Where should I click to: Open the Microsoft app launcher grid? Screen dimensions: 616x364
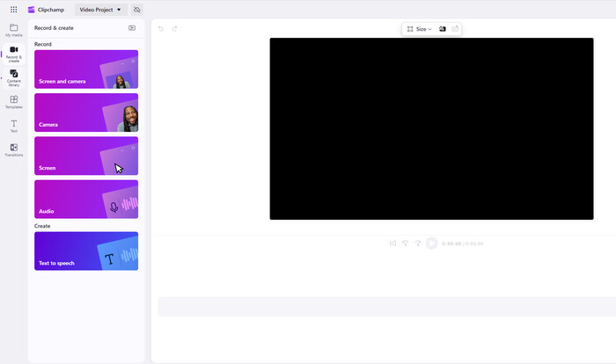pyautogui.click(x=14, y=10)
